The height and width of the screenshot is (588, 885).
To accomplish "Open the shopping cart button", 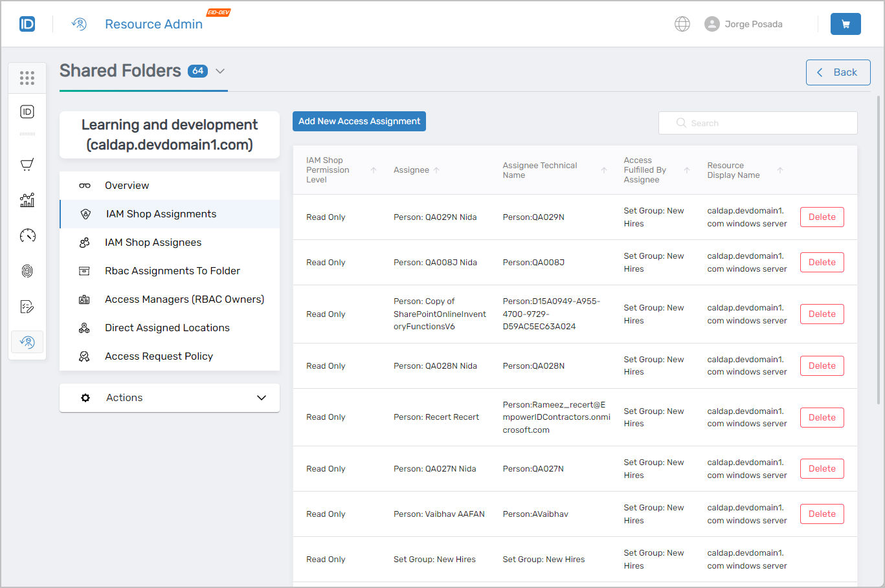I will pos(845,24).
